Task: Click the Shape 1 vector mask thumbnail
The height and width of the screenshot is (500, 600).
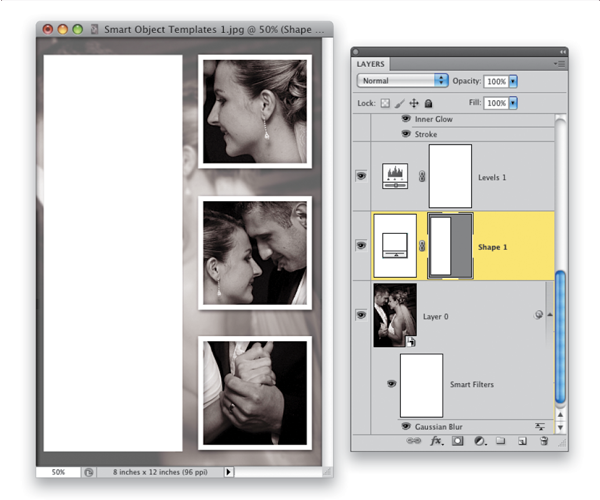Action: [450, 246]
